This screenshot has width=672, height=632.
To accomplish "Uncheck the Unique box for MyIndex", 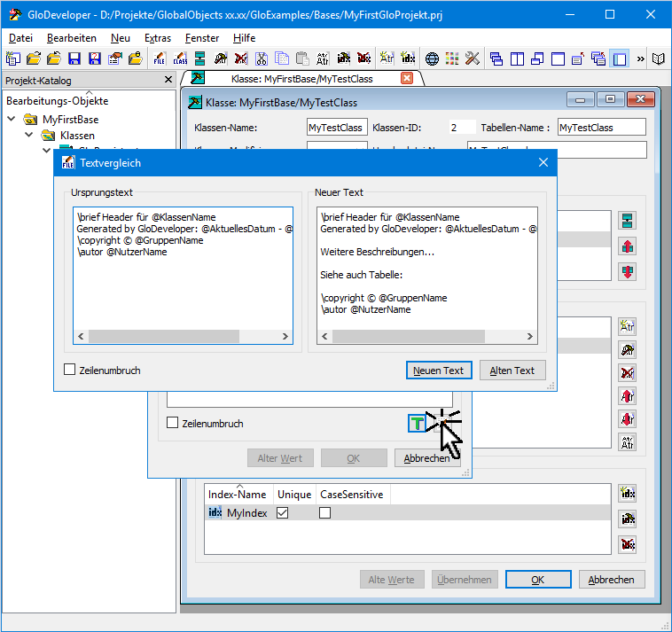I will coord(283,512).
